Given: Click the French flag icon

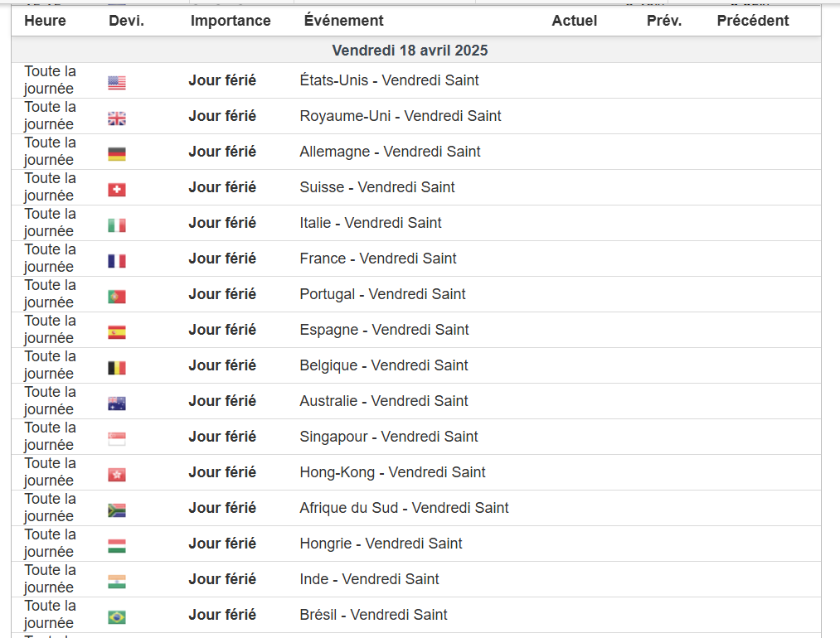Looking at the screenshot, I should [117, 261].
